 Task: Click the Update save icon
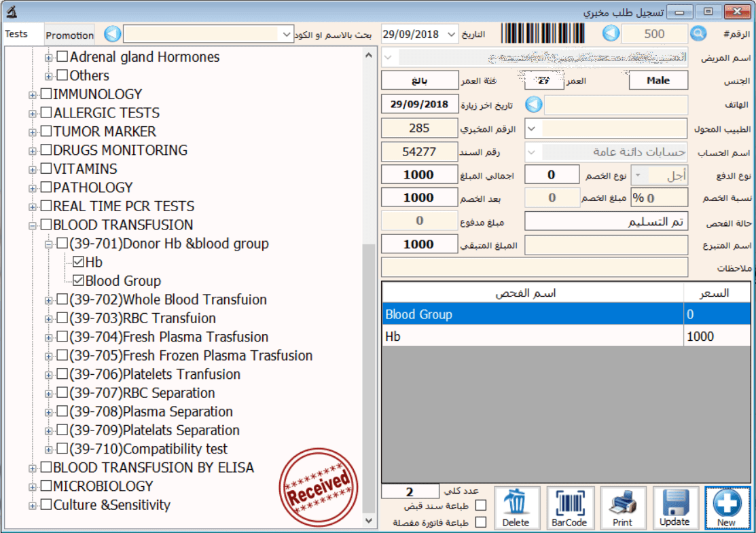[x=674, y=508]
